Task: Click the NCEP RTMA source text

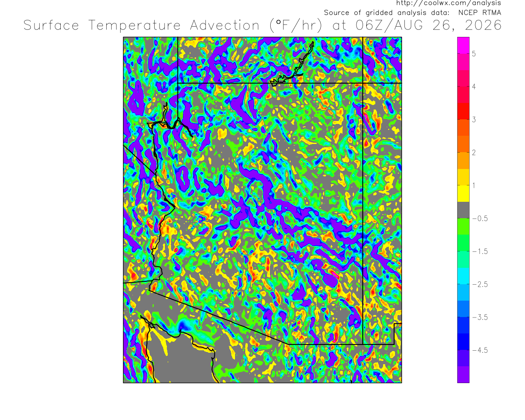Action: click(x=479, y=13)
